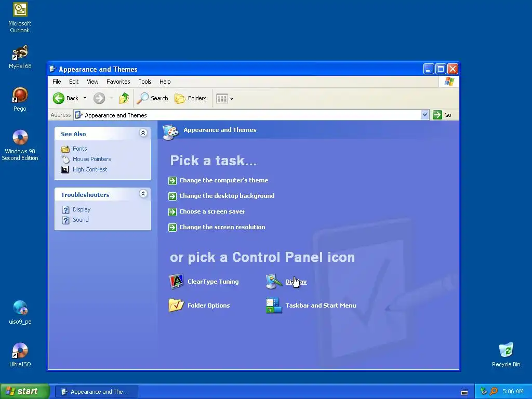Screen dimensions: 532x399
Task: Click the magnifier icon in system tray
Action: (x=494, y=392)
